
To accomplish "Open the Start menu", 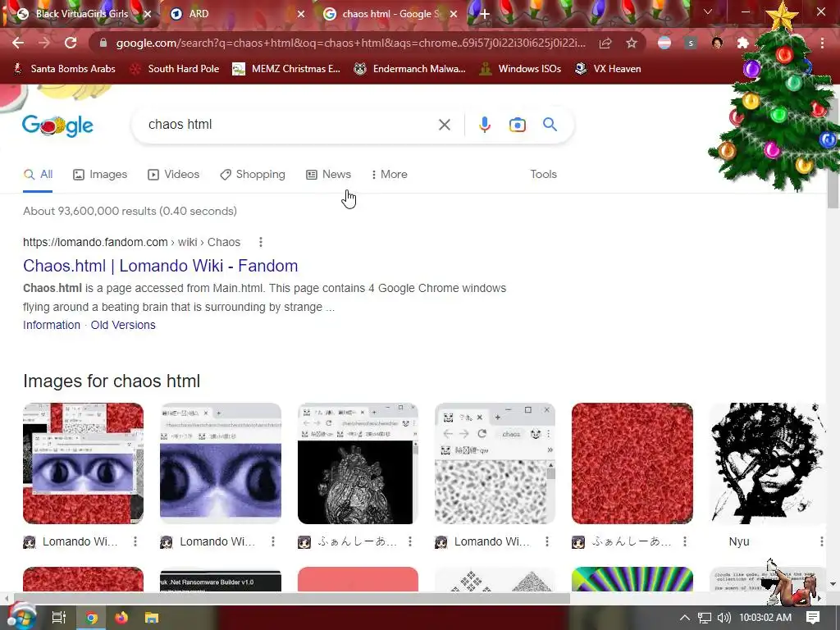I will [x=21, y=617].
